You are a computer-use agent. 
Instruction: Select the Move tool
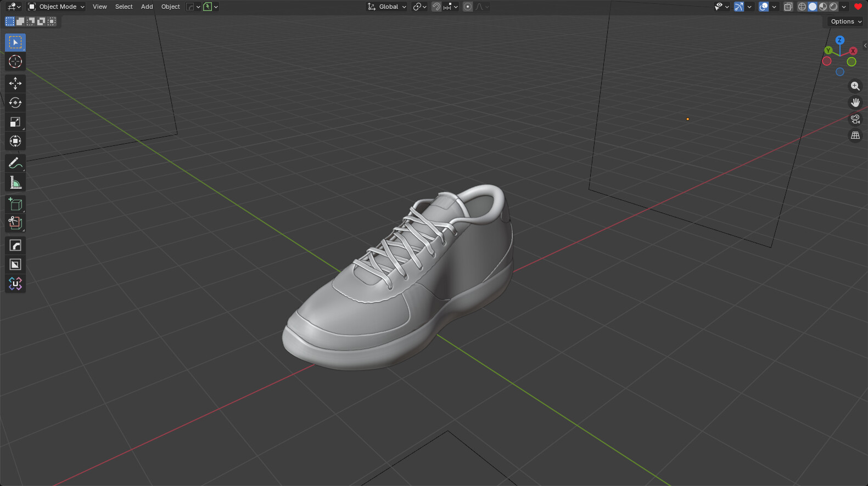[x=15, y=83]
